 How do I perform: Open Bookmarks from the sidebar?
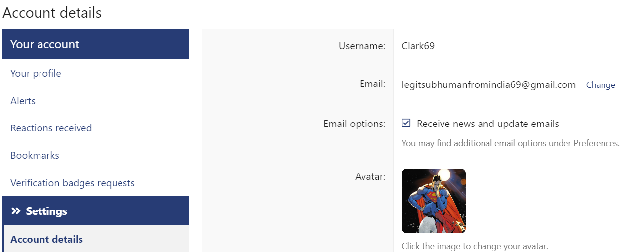point(35,155)
